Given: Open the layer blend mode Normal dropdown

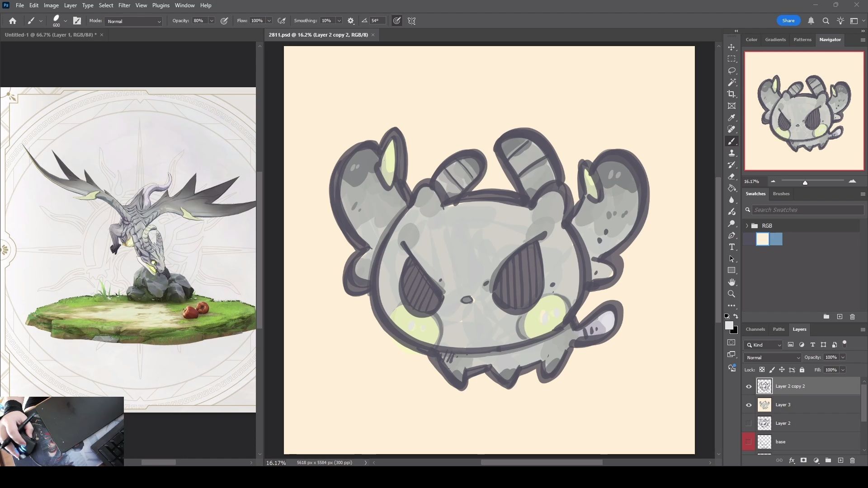Looking at the screenshot, I should point(773,357).
